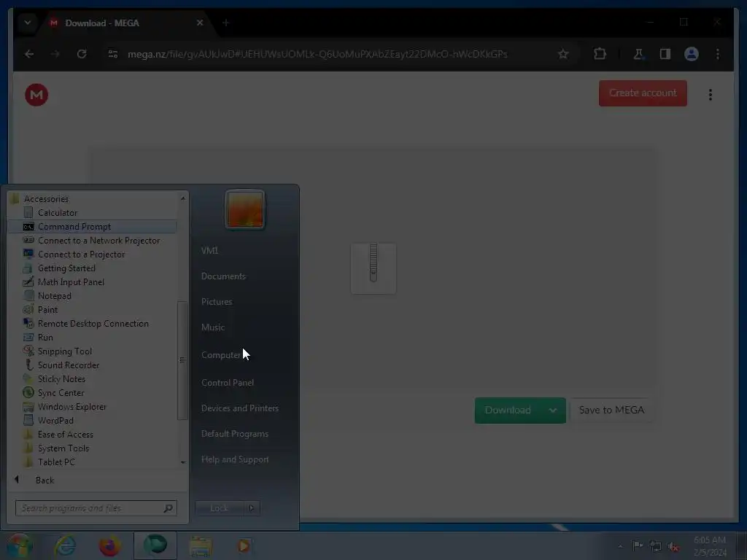747x560 pixels.
Task: Open Music from the Start menu
Action: 213,327
